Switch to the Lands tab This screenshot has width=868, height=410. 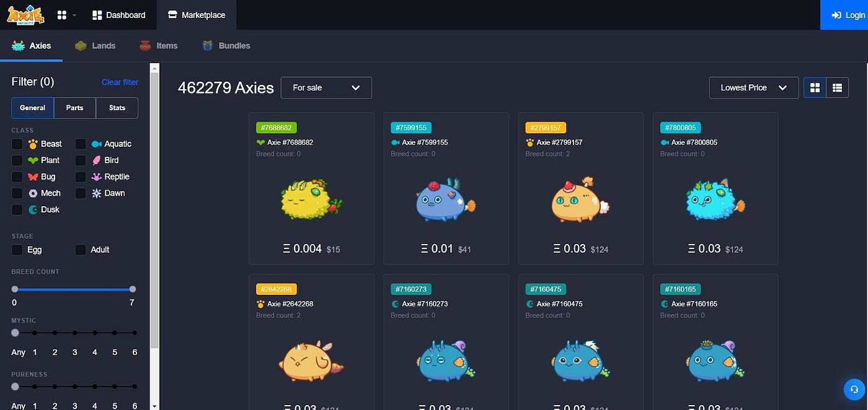pyautogui.click(x=95, y=46)
